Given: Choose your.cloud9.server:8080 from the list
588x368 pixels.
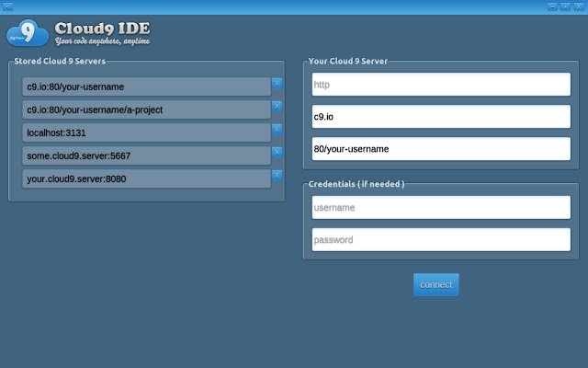Looking at the screenshot, I should 147,178.
